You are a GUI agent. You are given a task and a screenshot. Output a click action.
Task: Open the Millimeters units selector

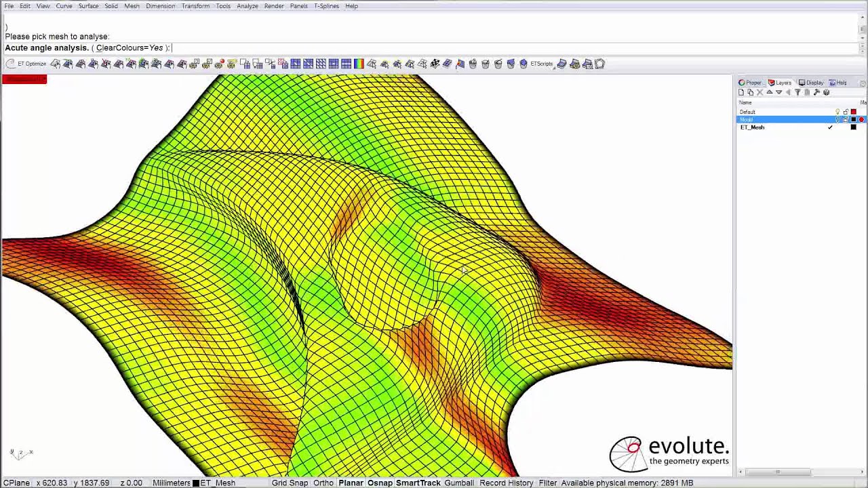(171, 483)
